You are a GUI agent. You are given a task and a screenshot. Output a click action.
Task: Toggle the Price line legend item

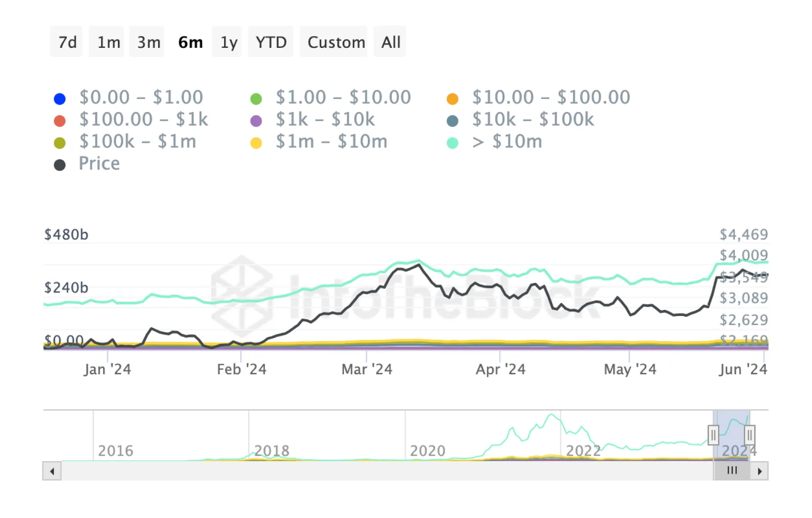point(87,164)
